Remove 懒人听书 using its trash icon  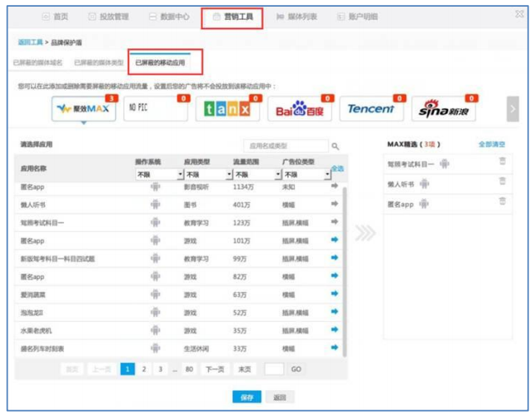502,181
